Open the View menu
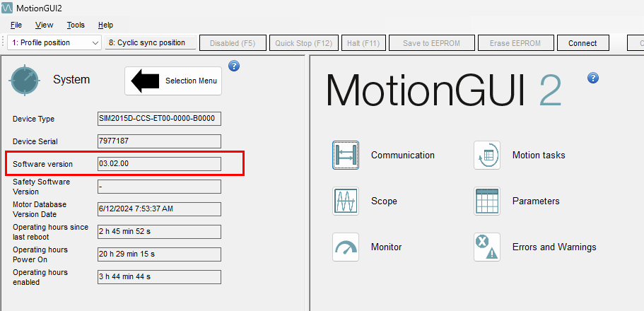644x311 pixels. 44,25
